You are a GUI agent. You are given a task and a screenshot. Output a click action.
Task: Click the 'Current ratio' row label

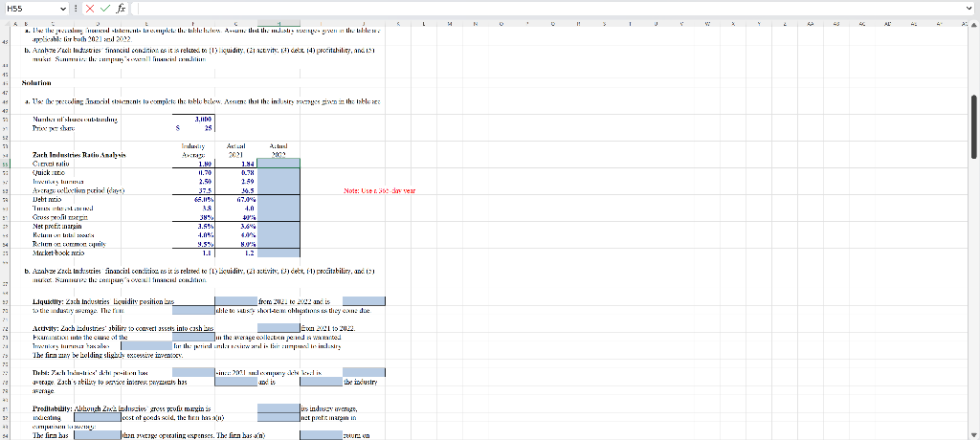click(x=50, y=164)
